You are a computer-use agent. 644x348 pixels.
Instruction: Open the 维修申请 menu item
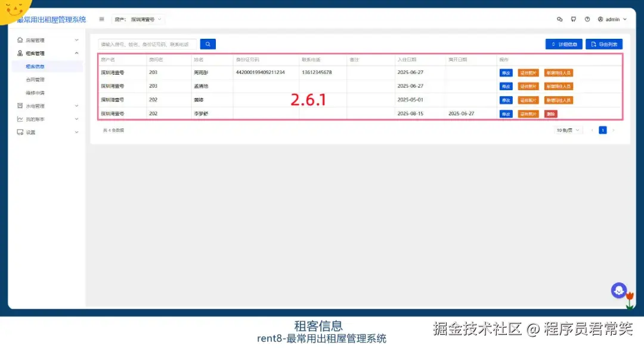point(36,93)
